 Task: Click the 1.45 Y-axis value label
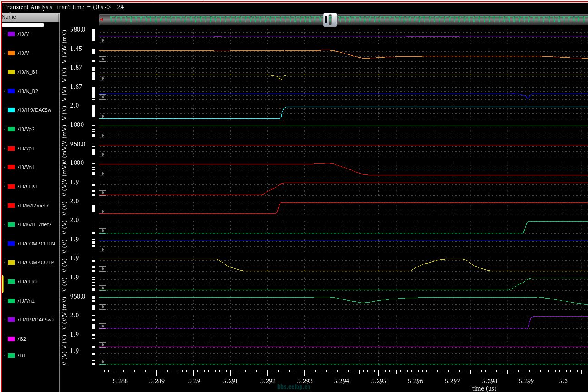(76, 49)
